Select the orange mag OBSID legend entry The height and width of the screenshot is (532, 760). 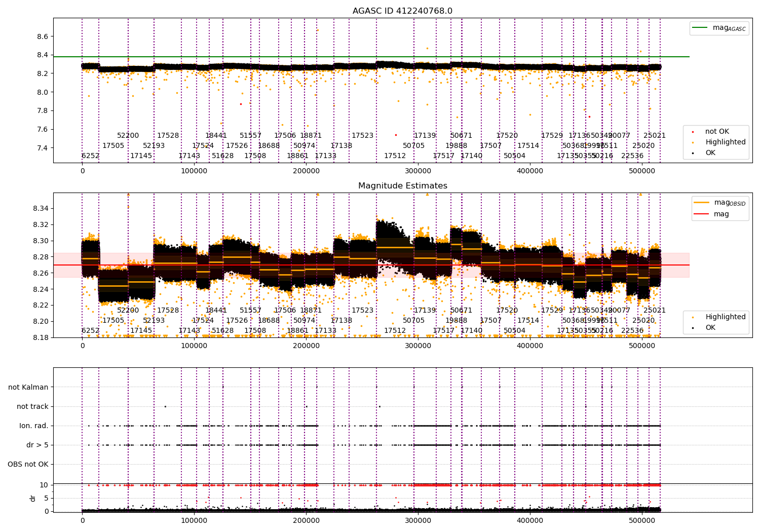click(x=719, y=203)
